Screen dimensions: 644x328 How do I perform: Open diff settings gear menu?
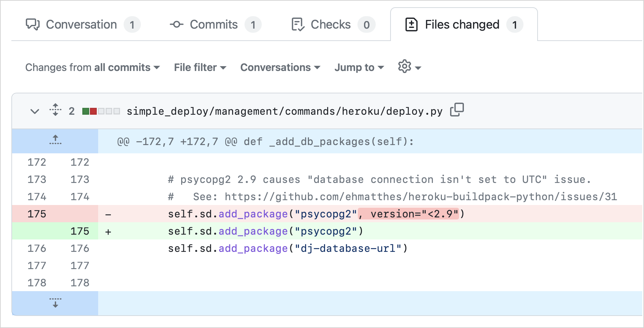[409, 66]
